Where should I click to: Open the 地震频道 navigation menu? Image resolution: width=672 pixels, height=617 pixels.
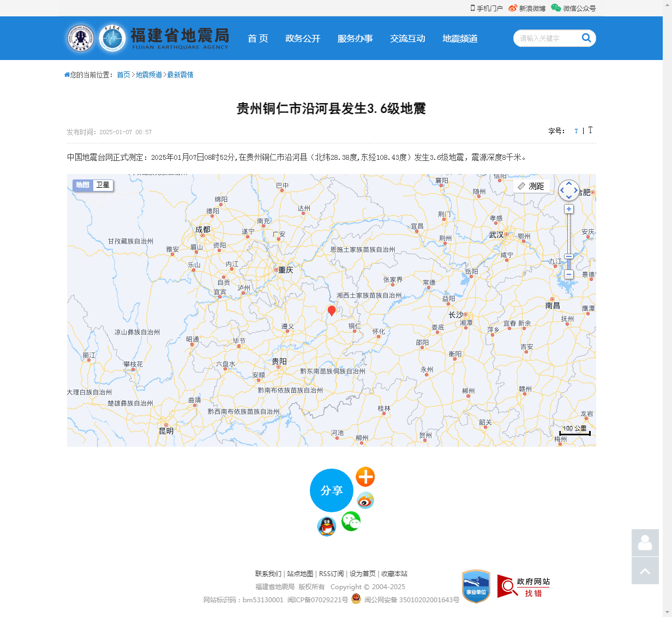pyautogui.click(x=460, y=38)
